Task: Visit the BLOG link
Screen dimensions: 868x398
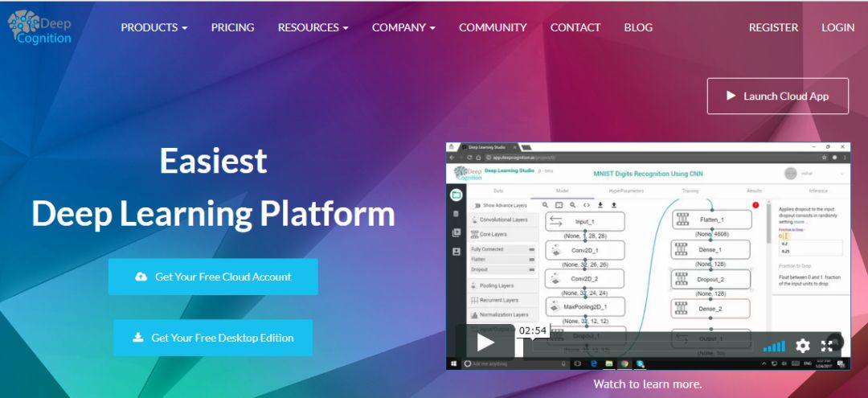Action: (638, 27)
